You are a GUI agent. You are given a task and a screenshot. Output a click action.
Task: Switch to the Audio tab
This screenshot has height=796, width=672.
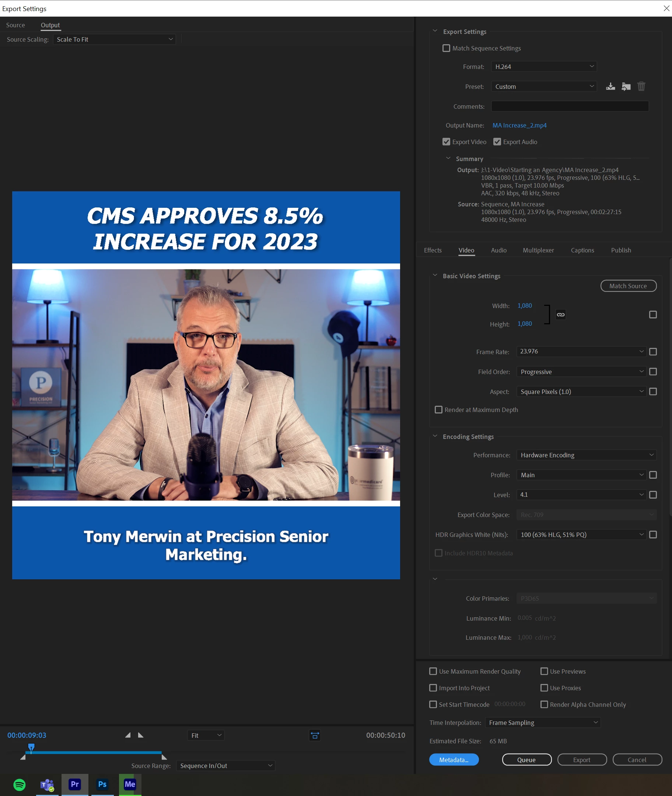tap(499, 250)
